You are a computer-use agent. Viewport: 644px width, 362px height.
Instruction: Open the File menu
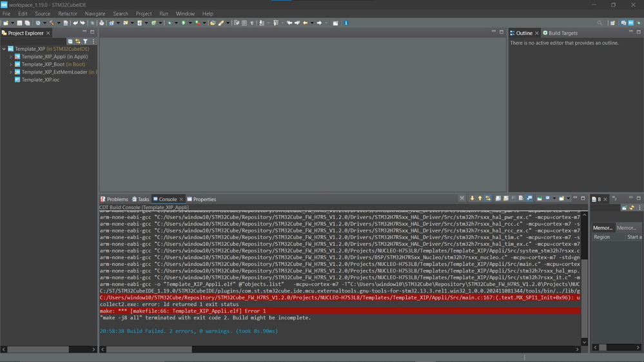coord(6,14)
